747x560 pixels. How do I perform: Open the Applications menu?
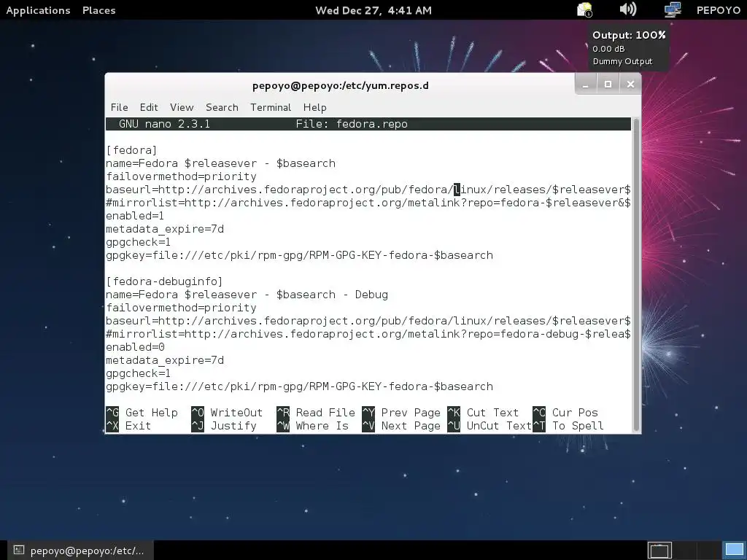[38, 10]
